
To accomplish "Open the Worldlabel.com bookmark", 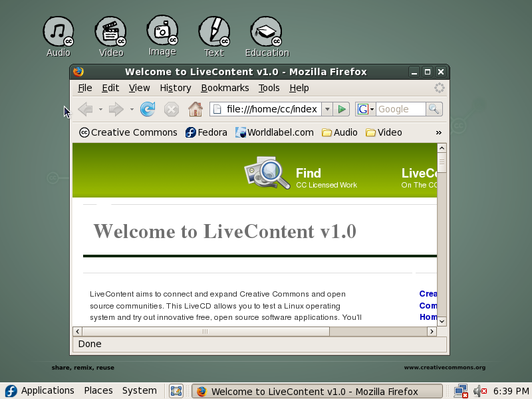I will [275, 132].
